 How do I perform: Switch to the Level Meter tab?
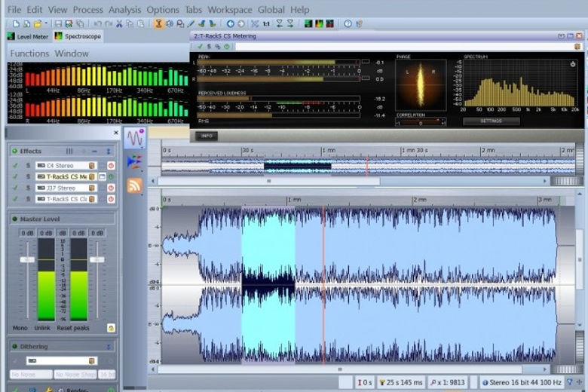[28, 36]
